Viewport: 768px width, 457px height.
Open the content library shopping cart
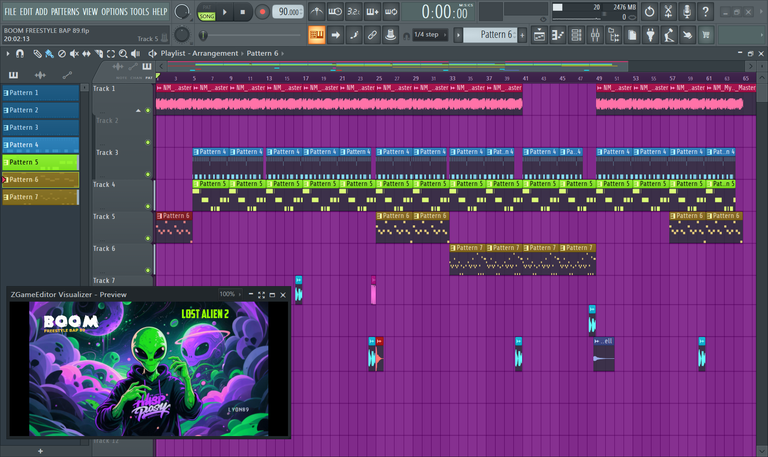[706, 35]
